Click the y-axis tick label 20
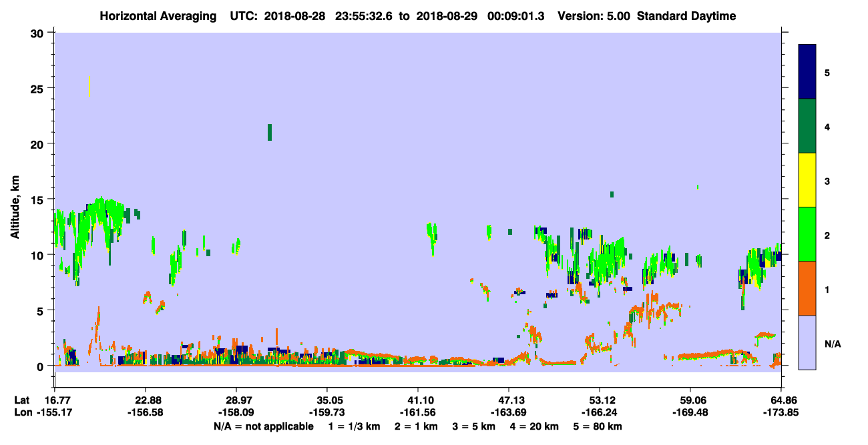This screenshot has width=868, height=445. (x=39, y=143)
